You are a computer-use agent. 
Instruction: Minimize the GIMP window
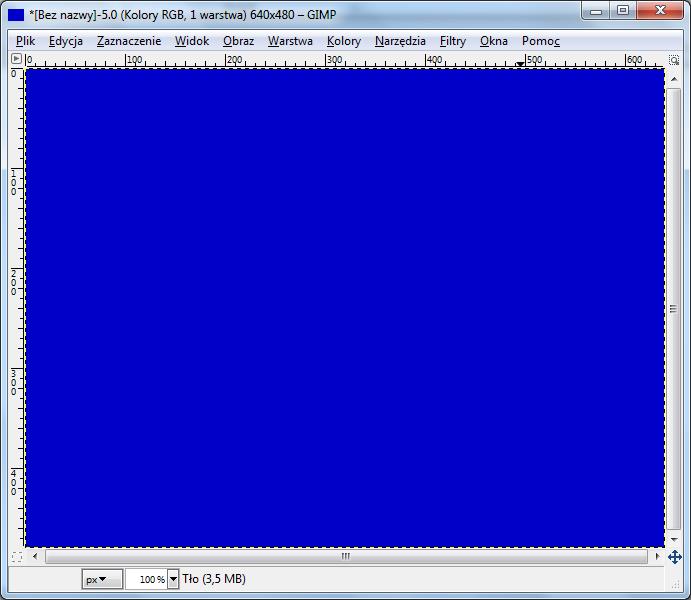point(596,11)
